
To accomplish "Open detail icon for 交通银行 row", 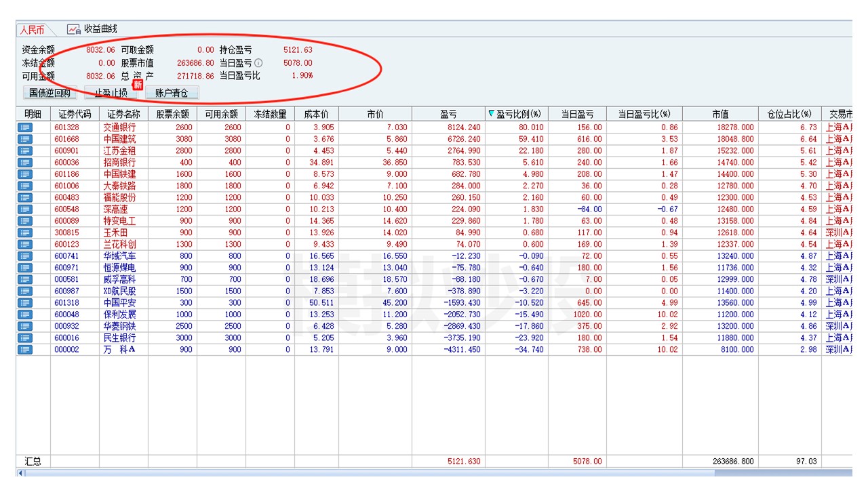I will [x=25, y=127].
